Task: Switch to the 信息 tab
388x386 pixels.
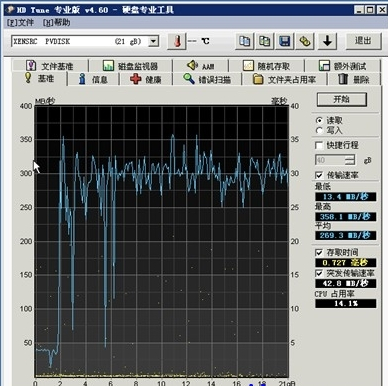Action: (x=93, y=79)
